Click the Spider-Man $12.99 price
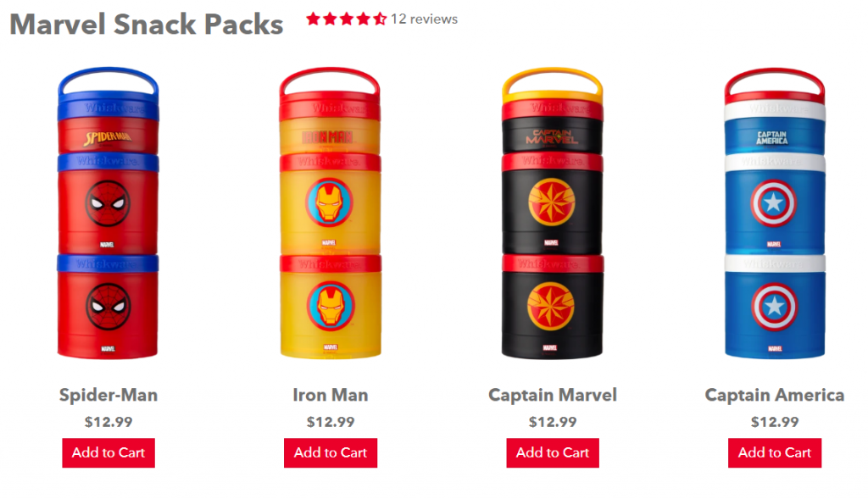The image size is (868, 499). [108, 422]
